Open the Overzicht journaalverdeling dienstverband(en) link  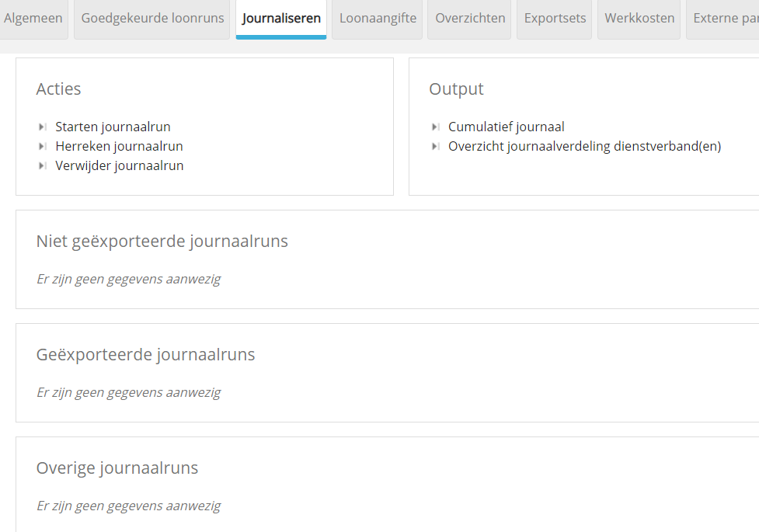584,147
